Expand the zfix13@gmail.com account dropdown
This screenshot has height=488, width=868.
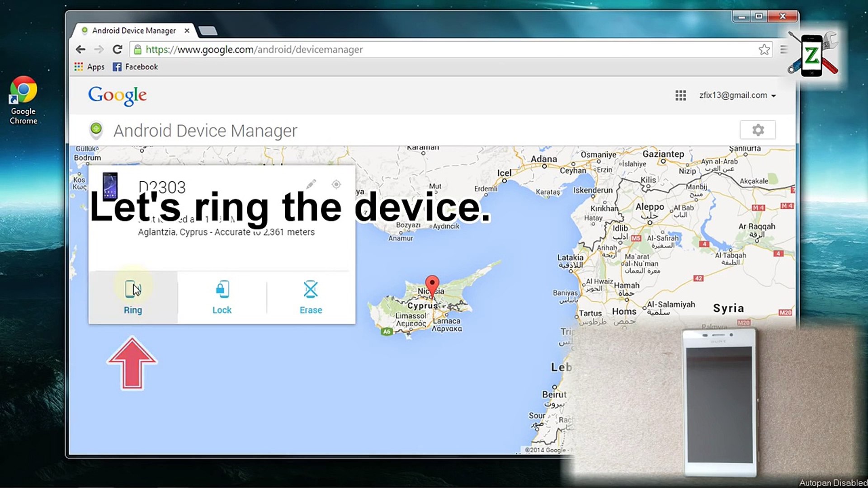click(x=737, y=95)
